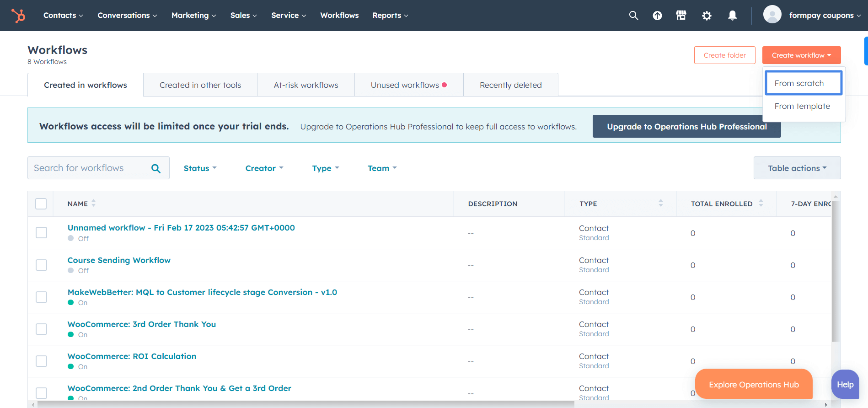
Task: Click the Create folder button
Action: pos(725,55)
